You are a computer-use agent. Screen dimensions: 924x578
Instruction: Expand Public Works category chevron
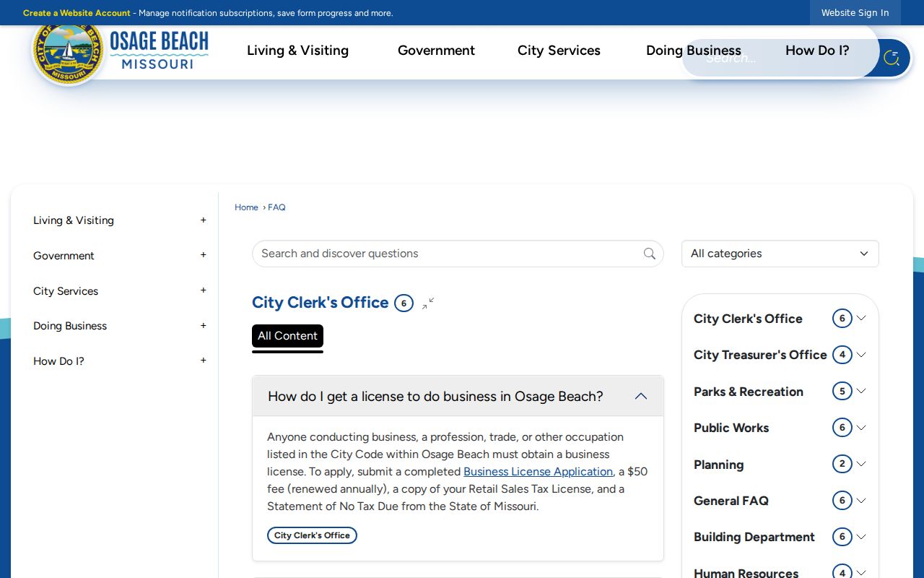(x=861, y=428)
